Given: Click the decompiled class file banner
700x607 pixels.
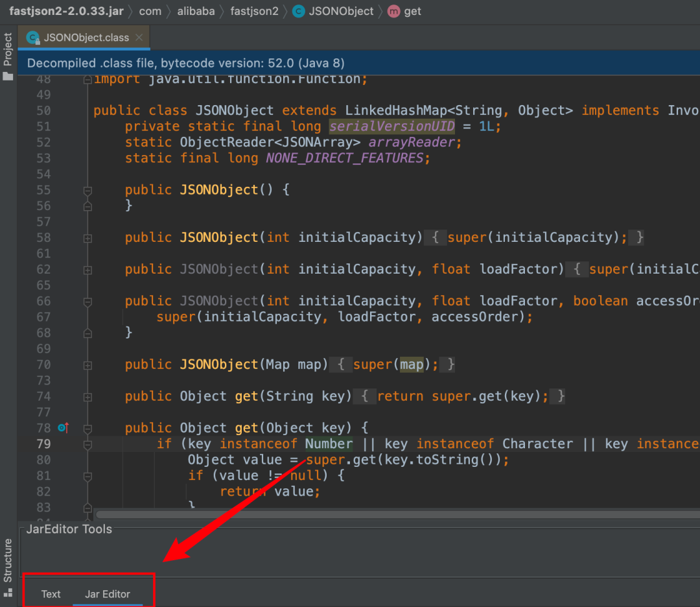Looking at the screenshot, I should 359,63.
